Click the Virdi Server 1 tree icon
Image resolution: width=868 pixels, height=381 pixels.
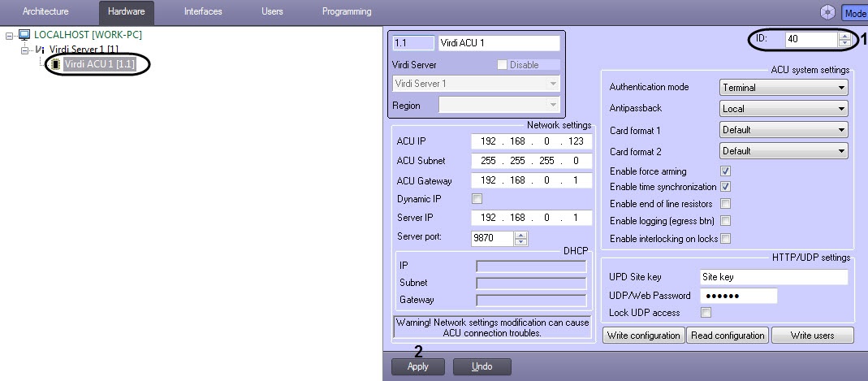click(40, 50)
